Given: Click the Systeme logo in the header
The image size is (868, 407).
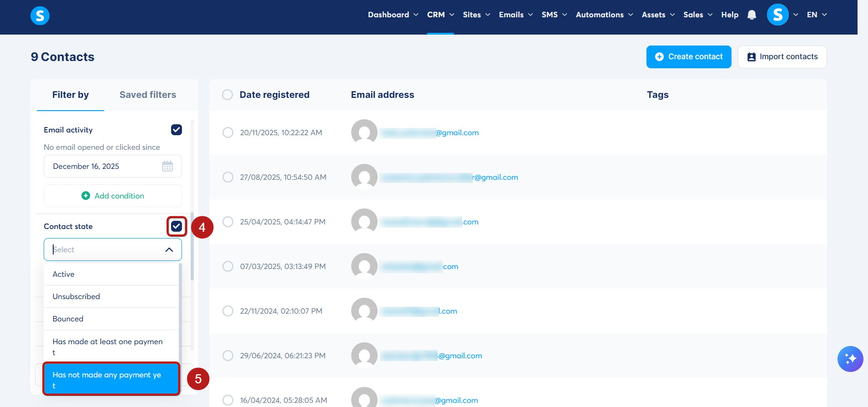Looking at the screenshot, I should (40, 16).
